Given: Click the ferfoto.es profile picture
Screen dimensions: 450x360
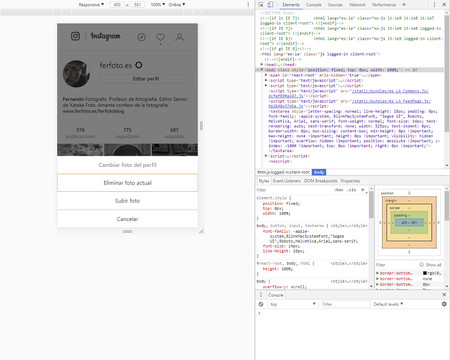Looking at the screenshot, I should 77,73.
